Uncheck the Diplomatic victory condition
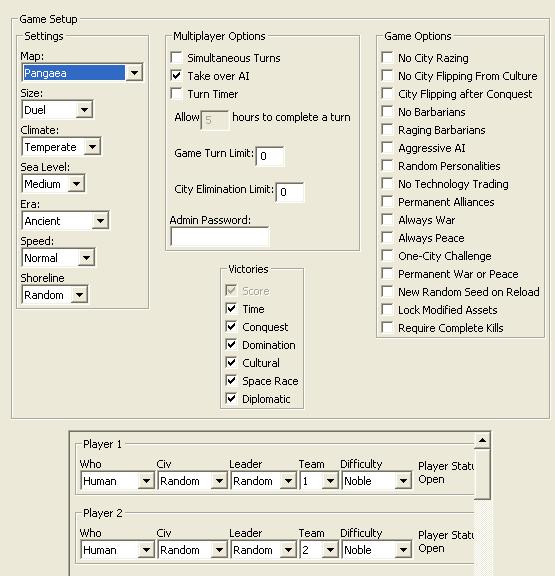Viewport: 555px width, 576px height. [x=231, y=399]
